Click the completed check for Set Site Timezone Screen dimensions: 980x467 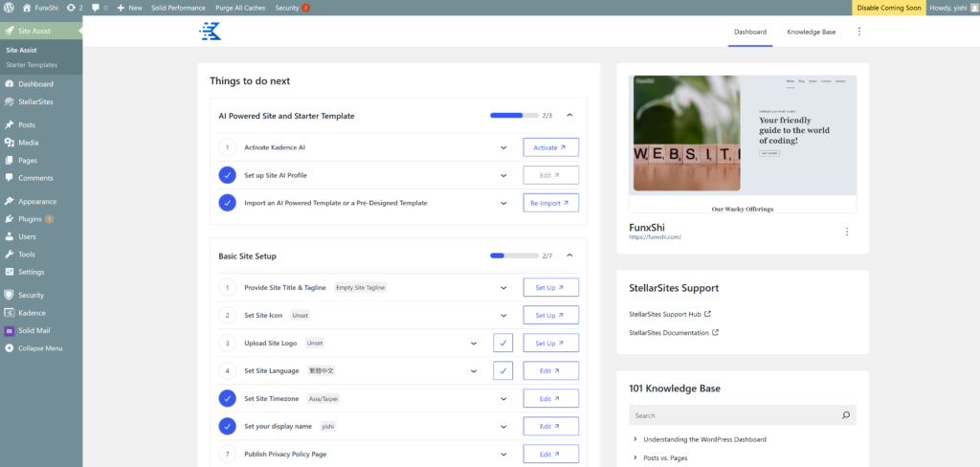point(227,398)
